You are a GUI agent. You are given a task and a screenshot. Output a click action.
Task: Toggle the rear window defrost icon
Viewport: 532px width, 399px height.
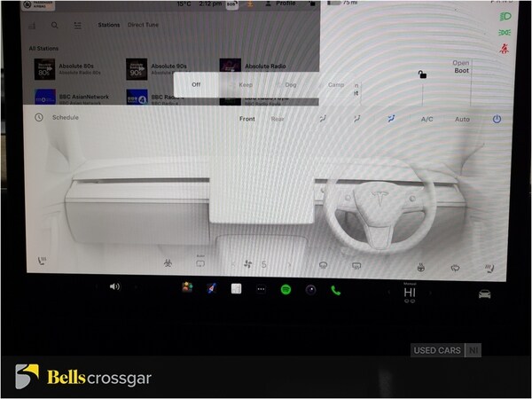click(x=356, y=266)
